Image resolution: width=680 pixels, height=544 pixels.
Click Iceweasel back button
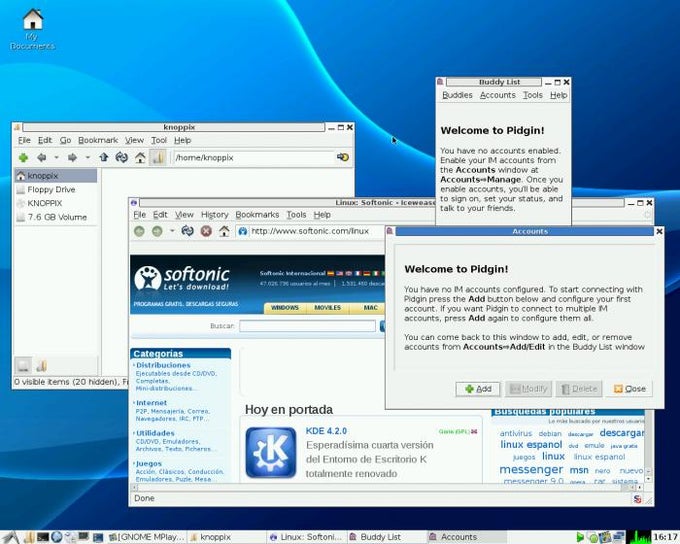click(139, 231)
